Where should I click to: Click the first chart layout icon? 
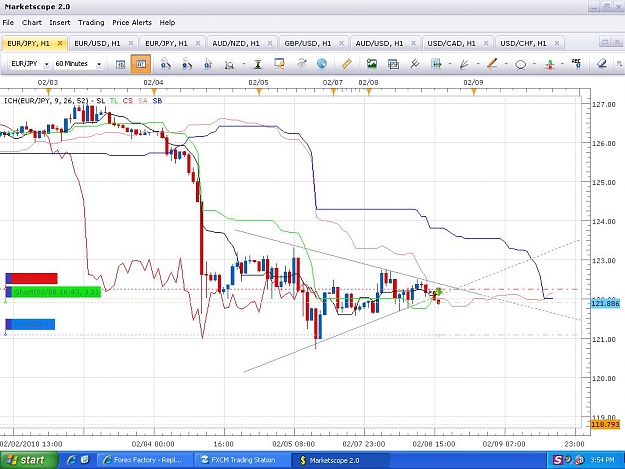click(x=120, y=64)
